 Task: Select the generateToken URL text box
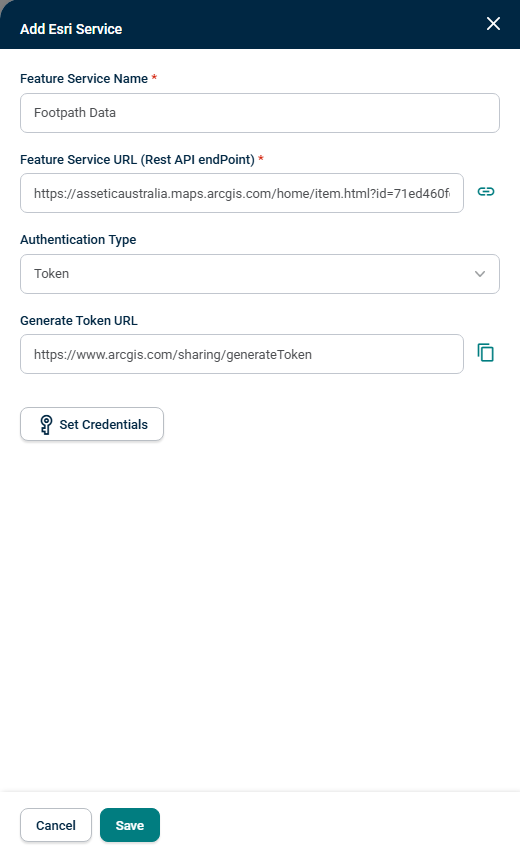[x=242, y=354]
